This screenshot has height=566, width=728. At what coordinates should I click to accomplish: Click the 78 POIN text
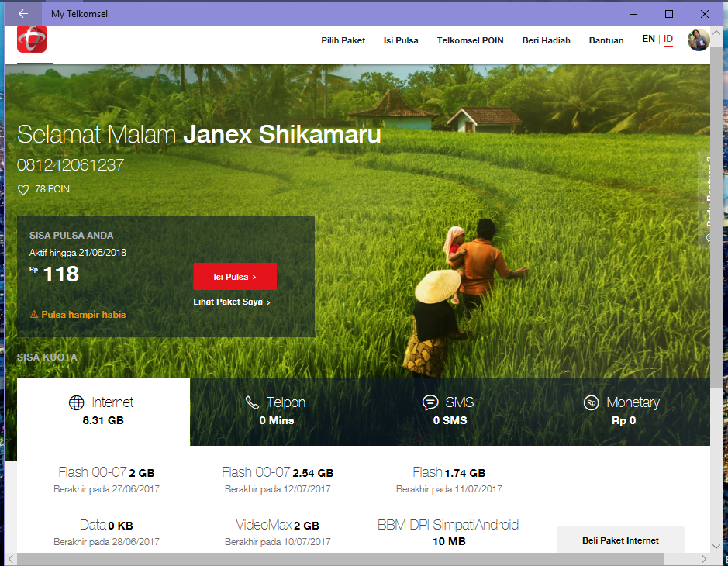(52, 189)
